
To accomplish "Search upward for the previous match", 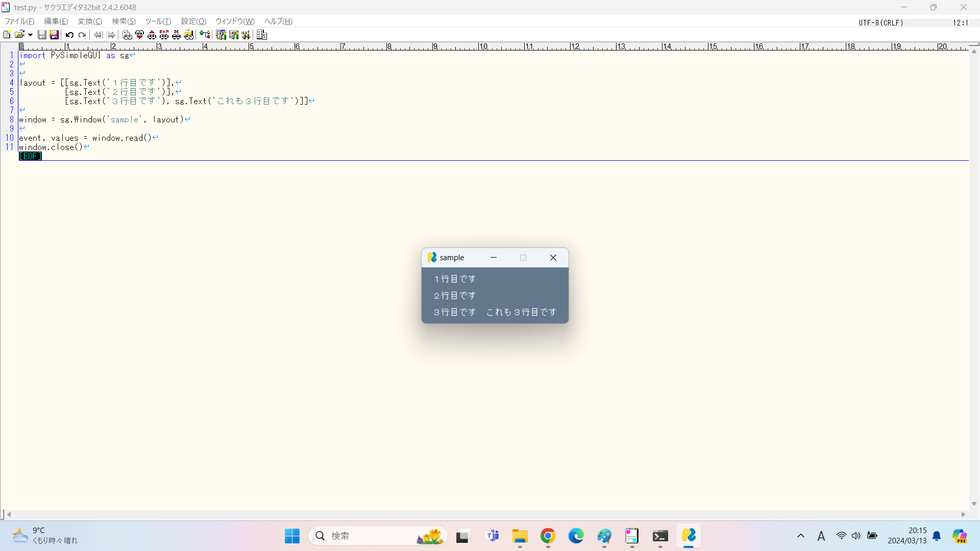I will tap(152, 35).
